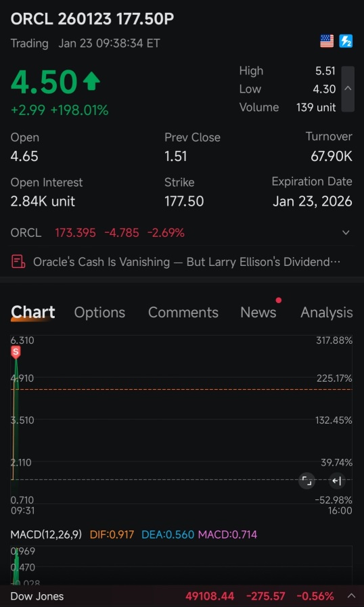Open MACD(12,26,9) indicator settings
The width and height of the screenshot is (364, 607).
tap(46, 535)
